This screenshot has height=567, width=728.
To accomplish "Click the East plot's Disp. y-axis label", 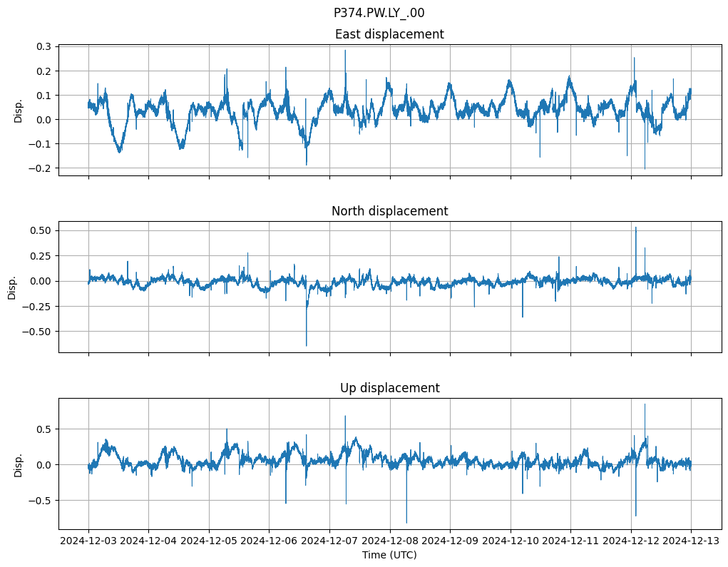I will tap(19, 111).
